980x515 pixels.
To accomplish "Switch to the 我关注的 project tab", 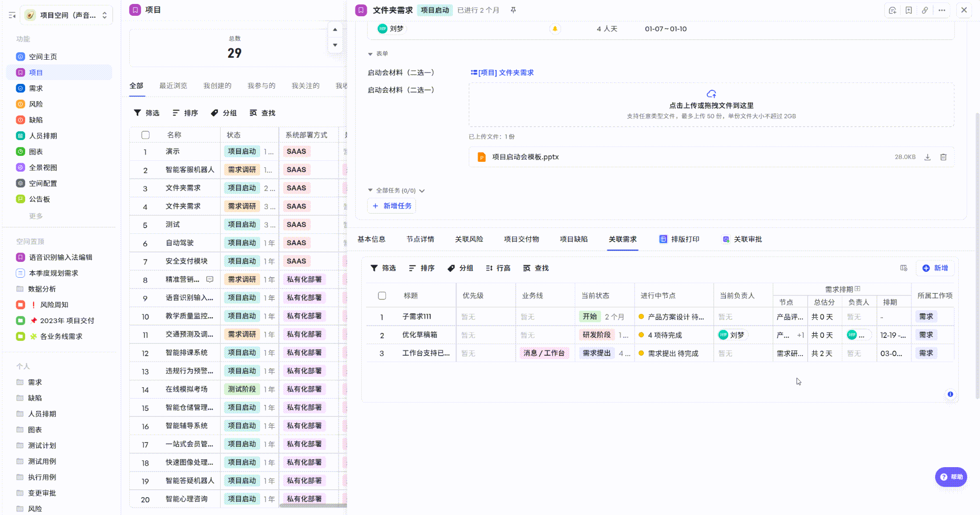I will (305, 86).
